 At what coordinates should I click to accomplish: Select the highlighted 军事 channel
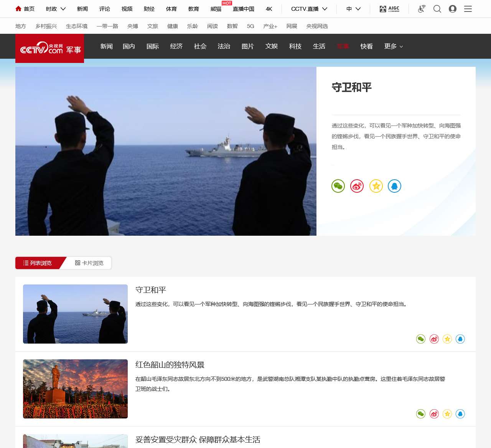click(x=343, y=46)
